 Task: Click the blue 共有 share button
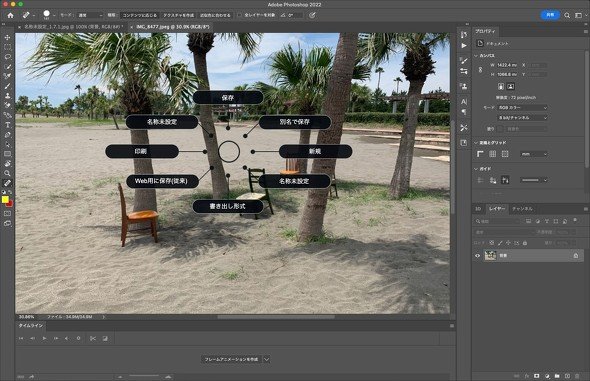(x=550, y=15)
